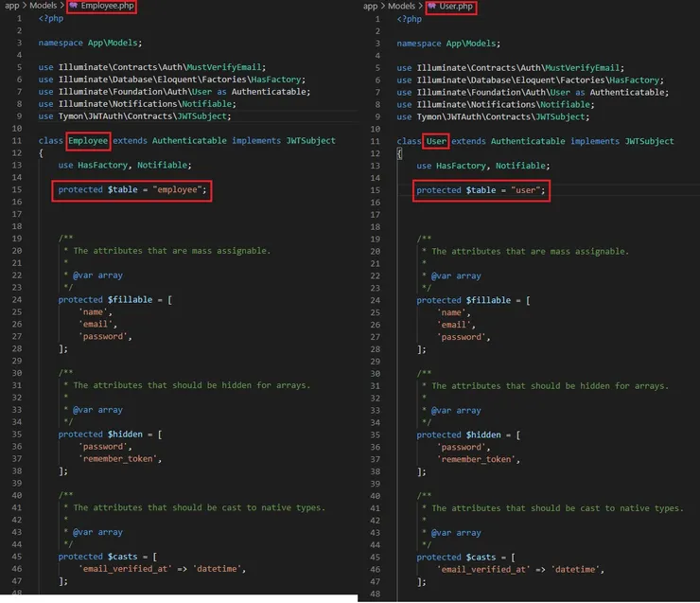Image resolution: width=700 pixels, height=603 pixels.
Task: Click '$casts' property in User.php
Action: (x=481, y=558)
